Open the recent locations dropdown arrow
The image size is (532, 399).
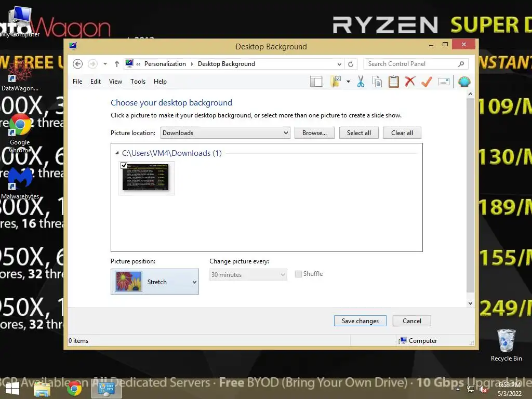[105, 64]
